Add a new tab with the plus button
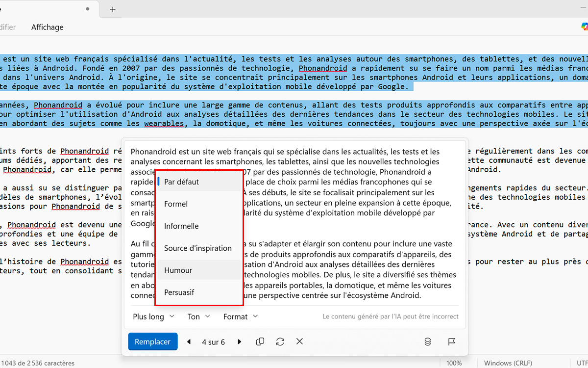The image size is (588, 368). [x=113, y=9]
